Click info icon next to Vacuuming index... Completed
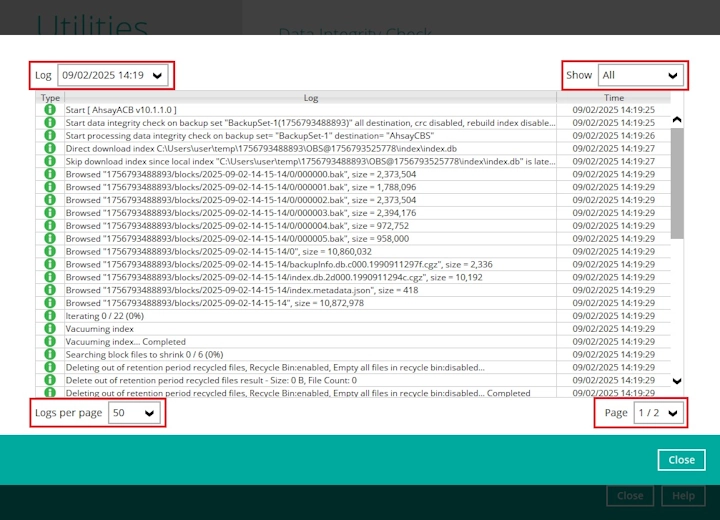Viewport: 720px width, 520px height. (x=50, y=342)
